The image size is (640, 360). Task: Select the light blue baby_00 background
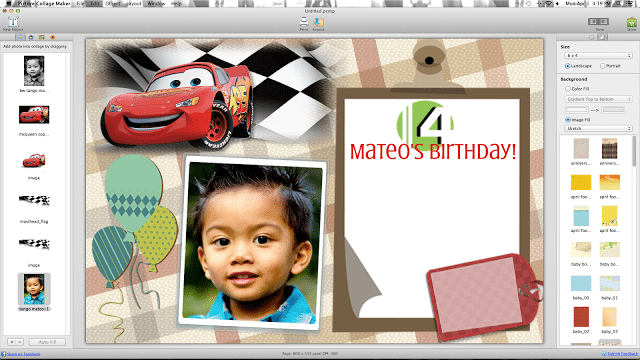(x=581, y=283)
